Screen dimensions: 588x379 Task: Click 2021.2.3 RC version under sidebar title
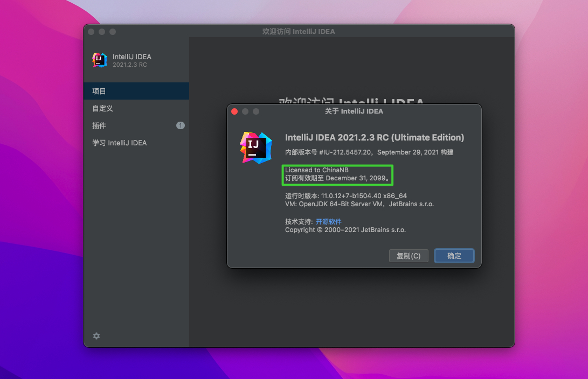(130, 65)
